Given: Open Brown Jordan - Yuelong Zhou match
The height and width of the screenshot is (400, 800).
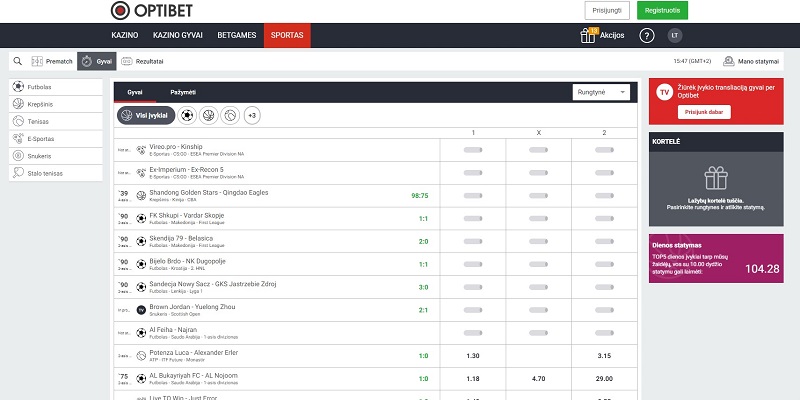Looking at the screenshot, I should pos(192,307).
